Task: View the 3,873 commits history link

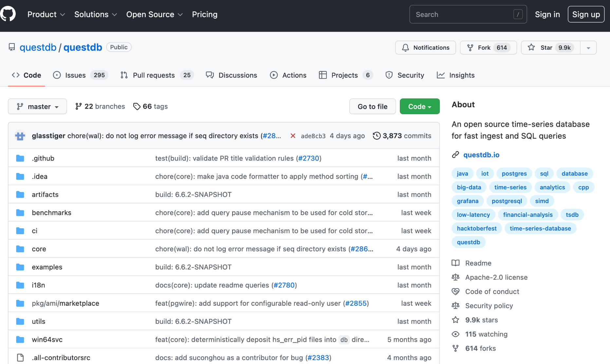Action: (402, 136)
